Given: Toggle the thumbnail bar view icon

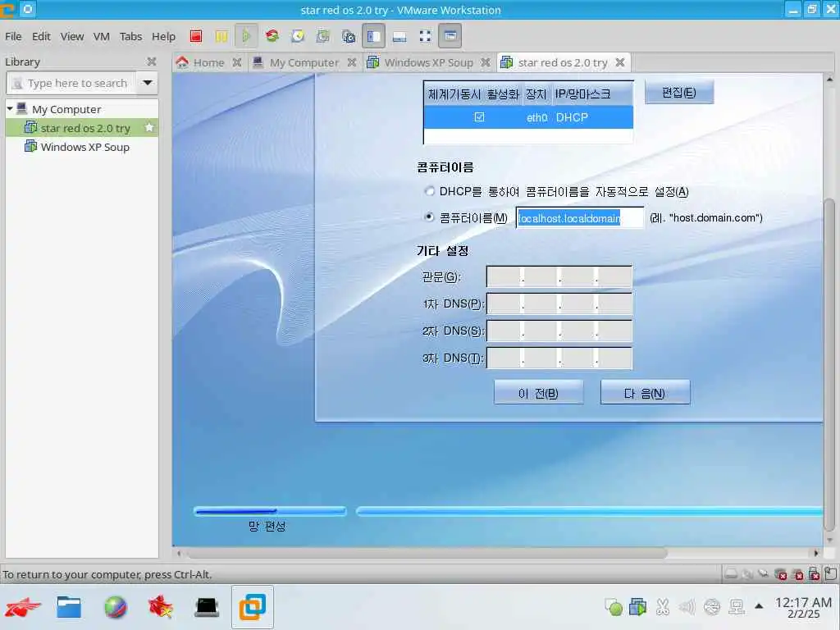Looking at the screenshot, I should [399, 36].
